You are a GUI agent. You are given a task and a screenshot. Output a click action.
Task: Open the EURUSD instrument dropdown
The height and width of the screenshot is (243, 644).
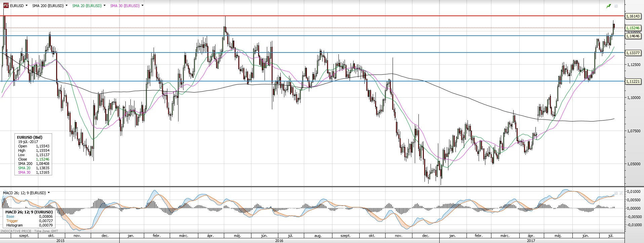(x=27, y=6)
